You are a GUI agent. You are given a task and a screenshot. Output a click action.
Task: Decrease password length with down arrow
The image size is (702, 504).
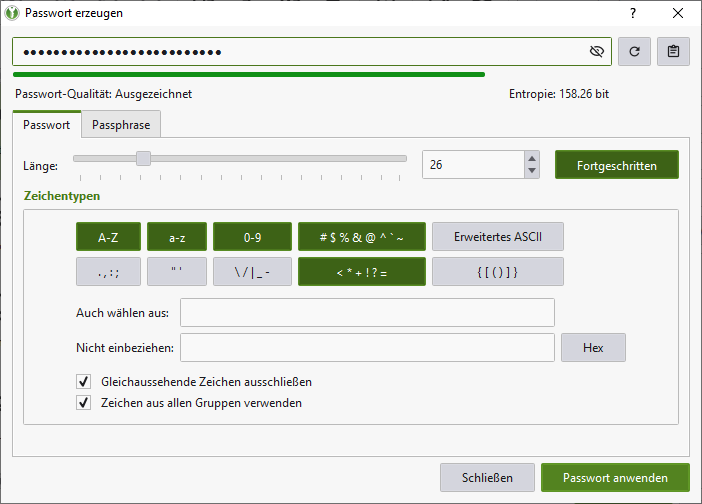[532, 171]
